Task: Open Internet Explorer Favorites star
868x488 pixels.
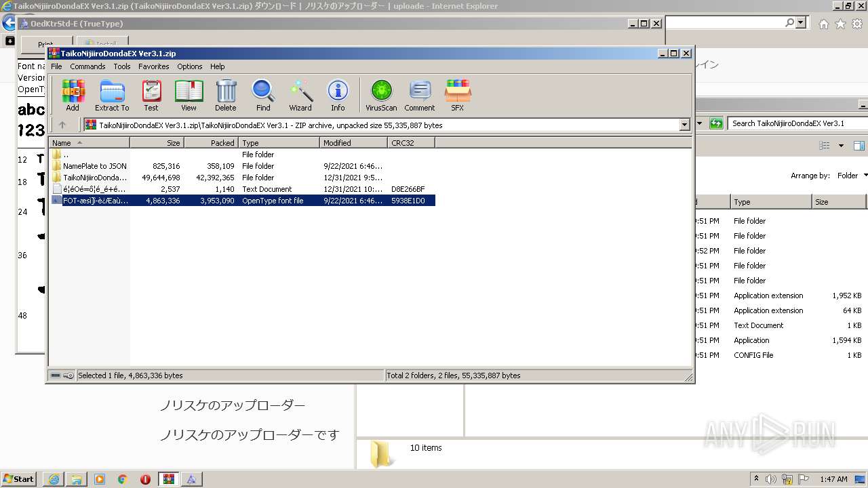Action: click(x=840, y=24)
